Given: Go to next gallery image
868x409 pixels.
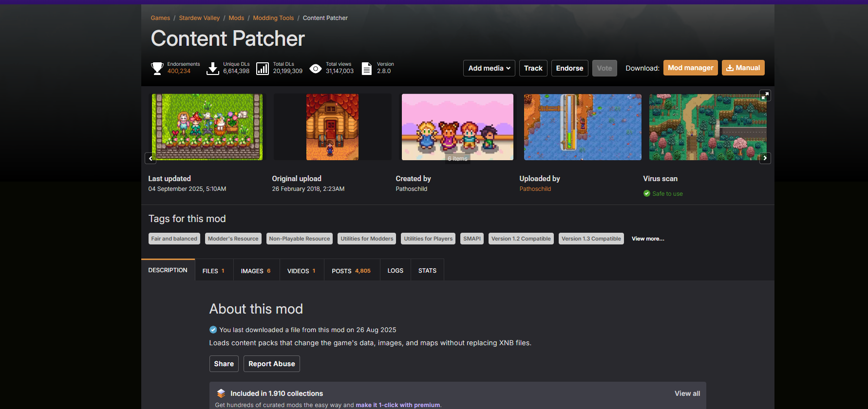Looking at the screenshot, I should coord(765,158).
